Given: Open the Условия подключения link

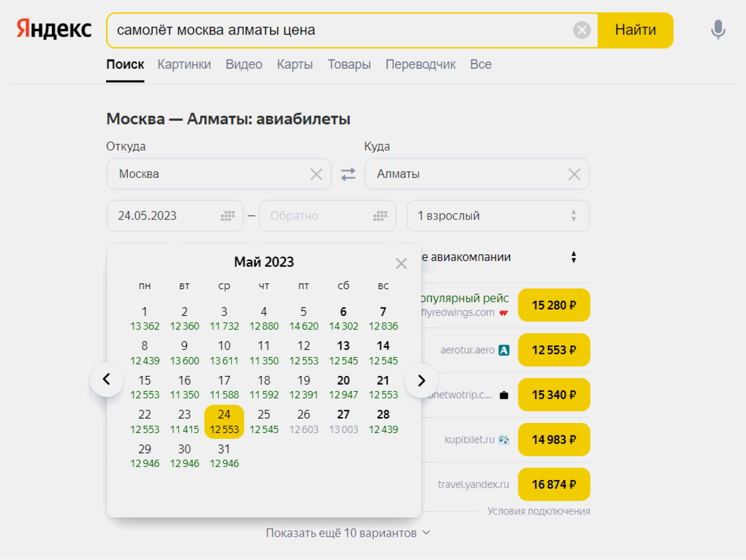Looking at the screenshot, I should [x=538, y=511].
